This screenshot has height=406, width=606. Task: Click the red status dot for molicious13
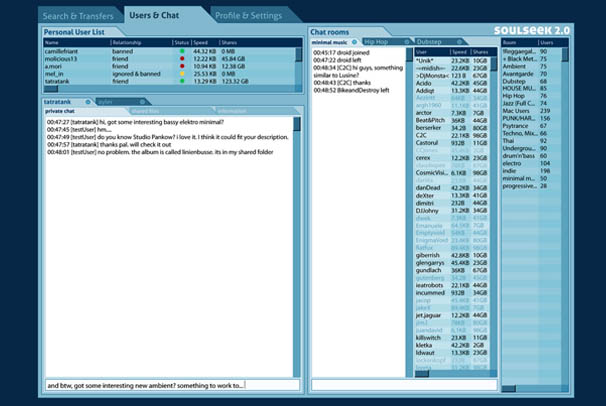click(182, 57)
